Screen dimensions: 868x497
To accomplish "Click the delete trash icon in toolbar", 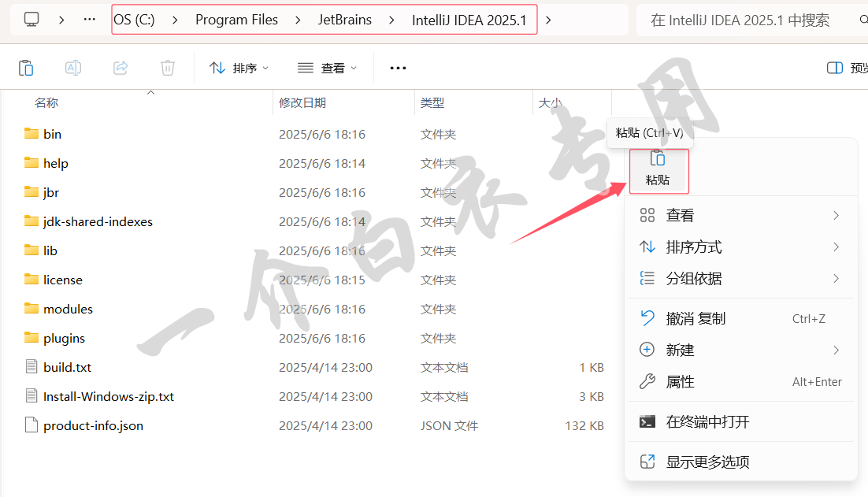I will 168,68.
